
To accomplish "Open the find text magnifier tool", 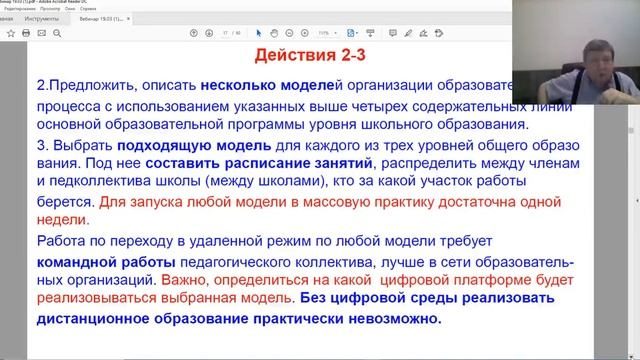I will pyautogui.click(x=57, y=33).
